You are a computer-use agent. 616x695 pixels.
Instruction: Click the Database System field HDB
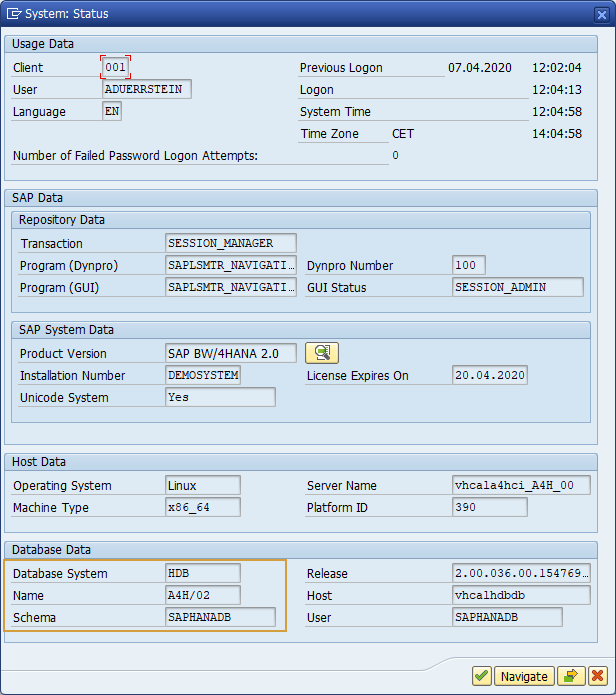(x=203, y=573)
